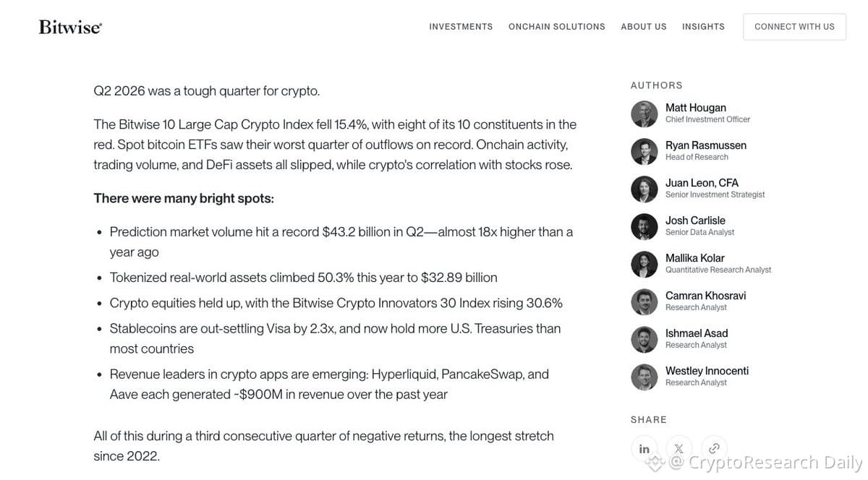
Task: View Matt Hougan's author name link
Action: pyautogui.click(x=696, y=108)
